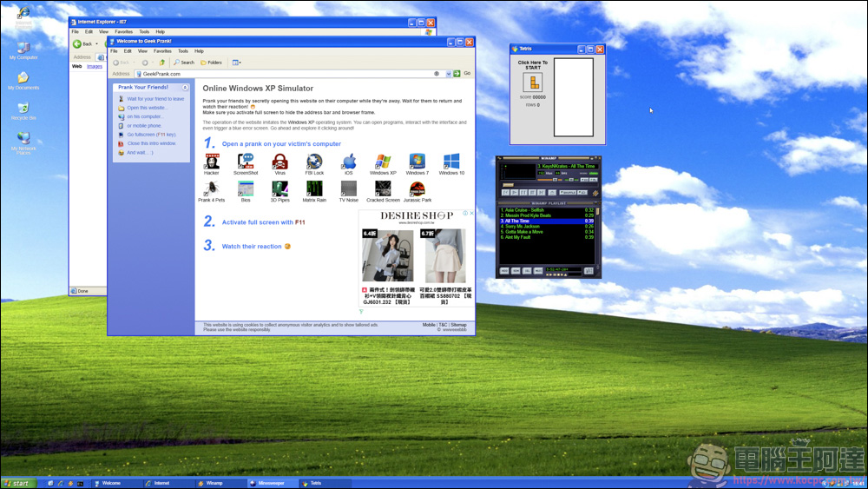868x489 pixels.
Task: Open the Matrix Rain icon
Action: click(x=314, y=192)
